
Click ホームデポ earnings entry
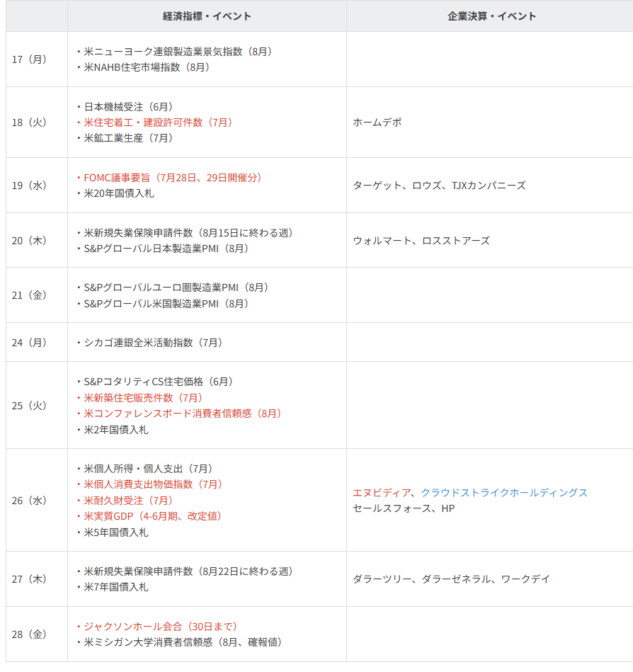pyautogui.click(x=377, y=122)
